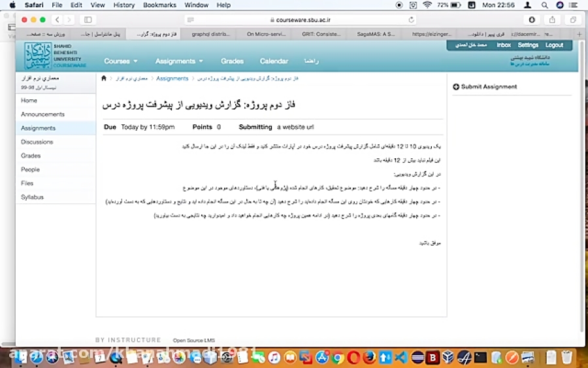Click Logout
Image resolution: width=588 pixels, height=368 pixels.
[x=554, y=45]
